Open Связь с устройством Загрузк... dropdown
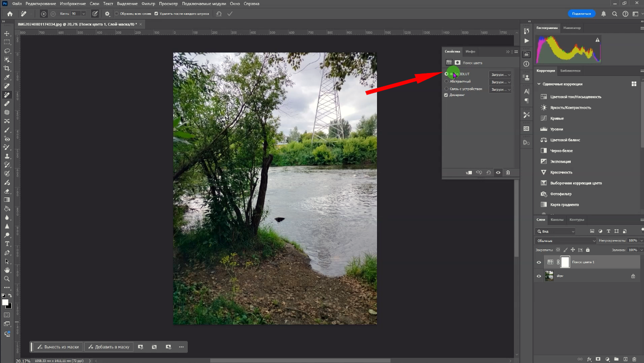Image resolution: width=644 pixels, height=363 pixels. click(500, 89)
